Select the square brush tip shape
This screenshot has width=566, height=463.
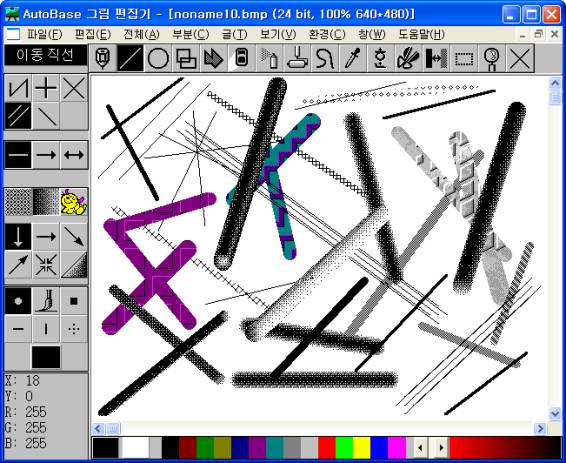pos(74,301)
